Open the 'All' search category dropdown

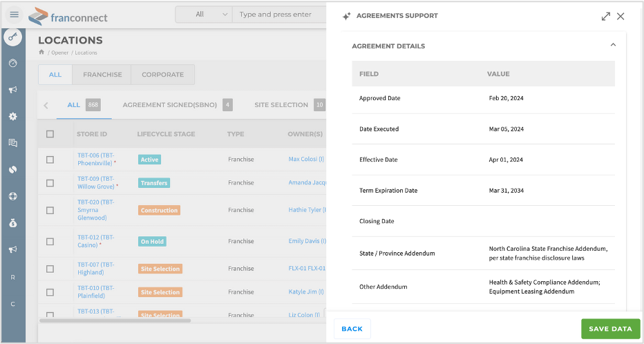tap(204, 15)
